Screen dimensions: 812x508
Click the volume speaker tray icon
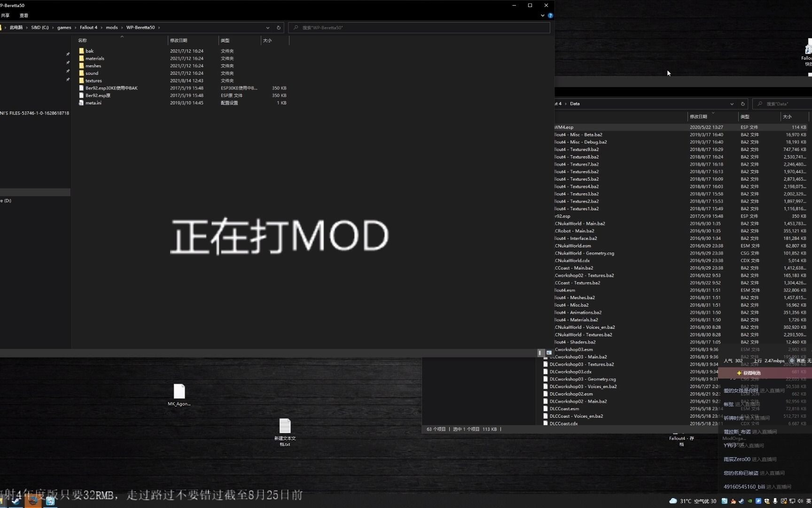(x=800, y=501)
